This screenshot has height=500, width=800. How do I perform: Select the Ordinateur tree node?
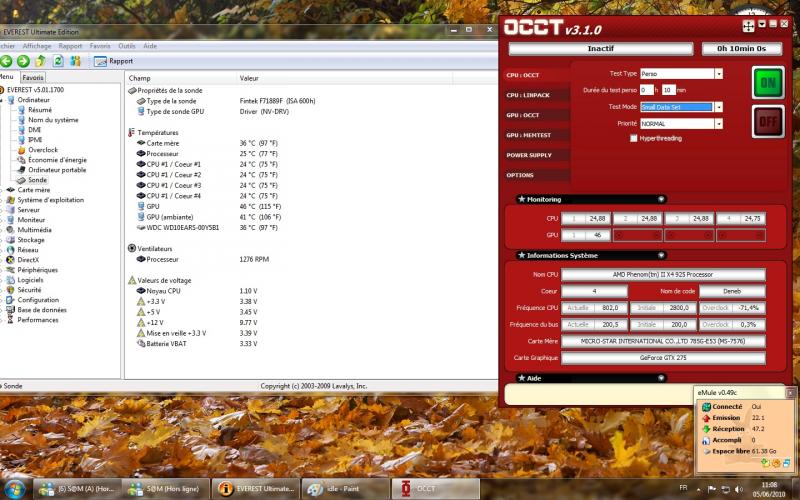coord(34,100)
